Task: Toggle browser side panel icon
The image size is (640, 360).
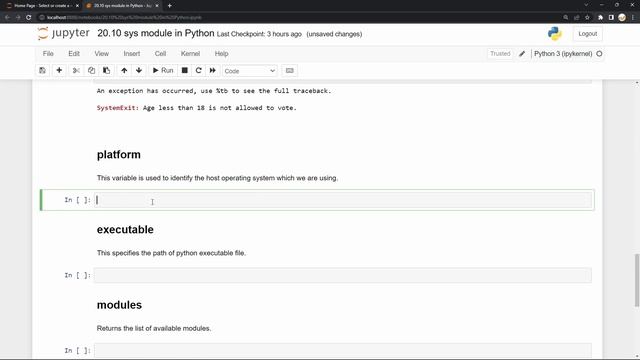Action: click(611, 18)
